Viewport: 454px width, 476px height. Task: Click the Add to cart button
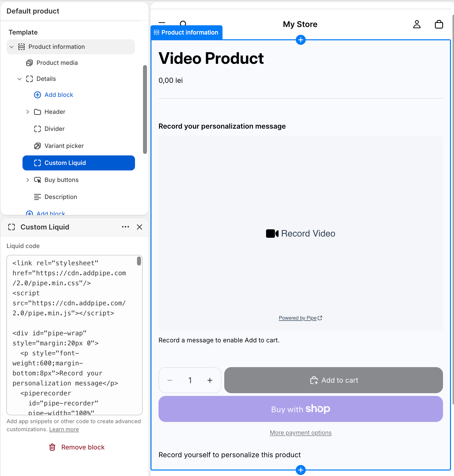tap(333, 380)
